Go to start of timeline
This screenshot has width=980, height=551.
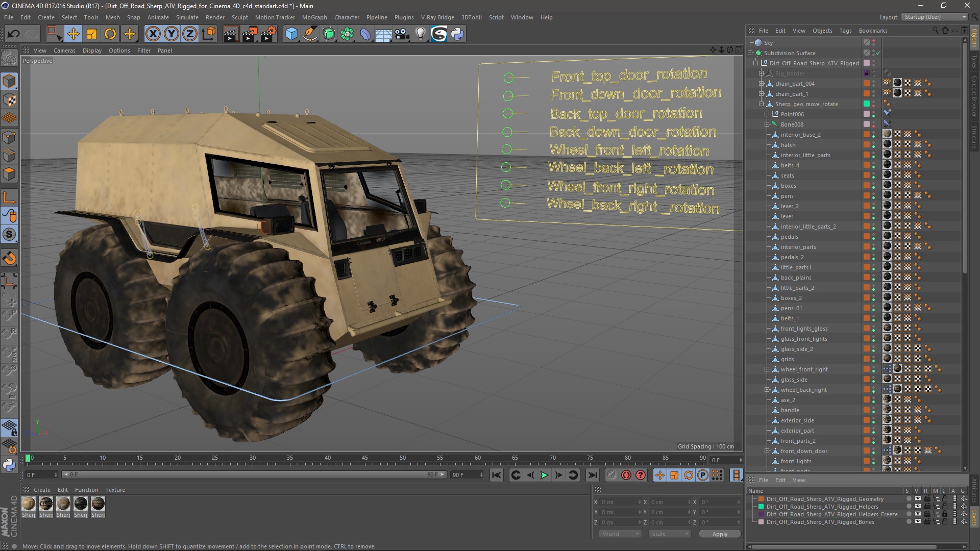(x=496, y=475)
